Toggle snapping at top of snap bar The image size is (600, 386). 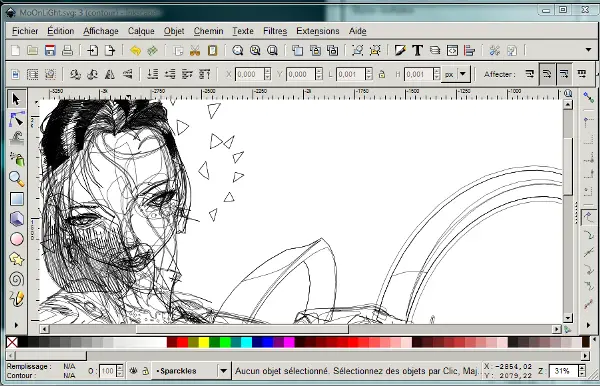pos(589,97)
